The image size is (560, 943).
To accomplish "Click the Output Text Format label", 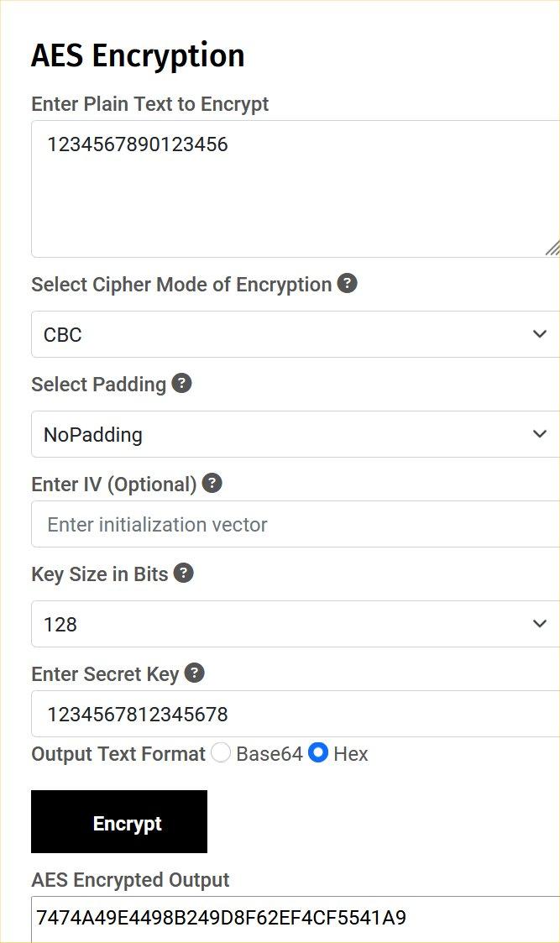I will [x=118, y=754].
